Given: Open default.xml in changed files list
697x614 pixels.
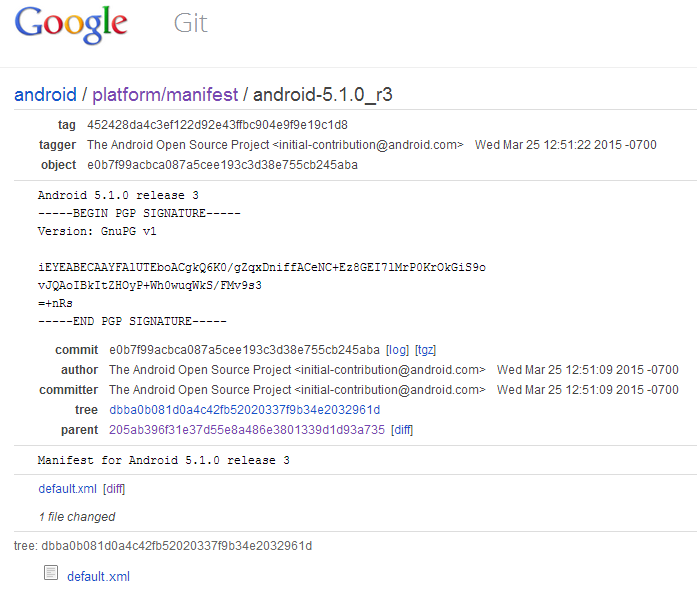Looking at the screenshot, I should (68, 489).
